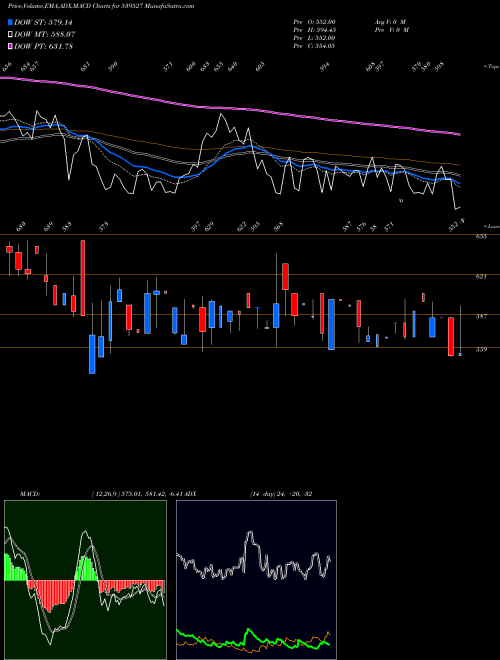Viewport: 500px width, 660px height.
Task: Click the white DOW MT legend swatch
Action: tap(10, 34)
